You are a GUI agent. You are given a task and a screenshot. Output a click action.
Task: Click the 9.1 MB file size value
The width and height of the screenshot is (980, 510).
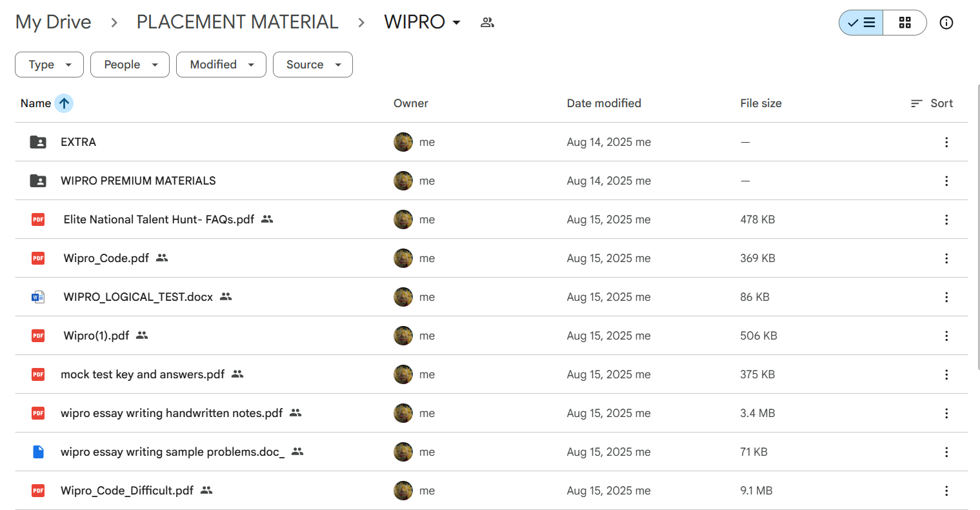(x=756, y=491)
